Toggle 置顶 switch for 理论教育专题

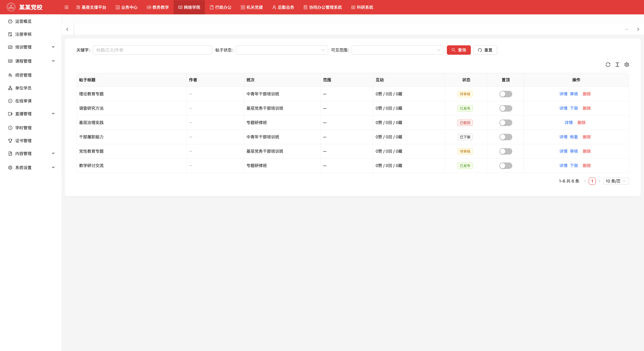point(506,94)
